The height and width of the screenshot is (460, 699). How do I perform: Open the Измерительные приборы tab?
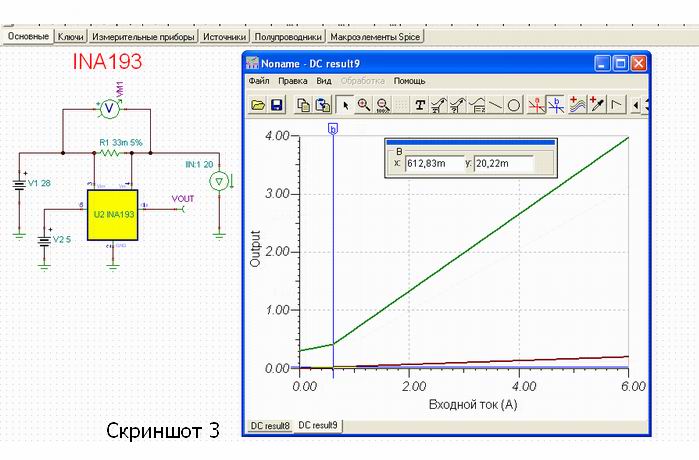[x=143, y=37]
